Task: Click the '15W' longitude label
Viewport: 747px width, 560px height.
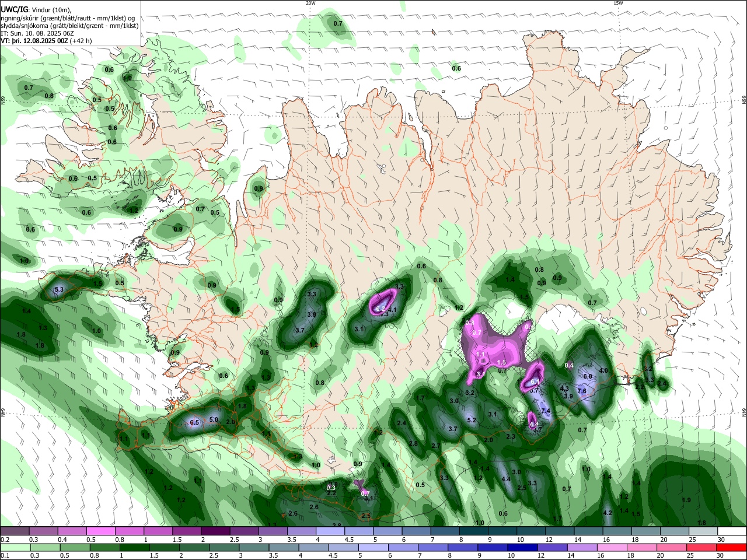Action: point(617,2)
